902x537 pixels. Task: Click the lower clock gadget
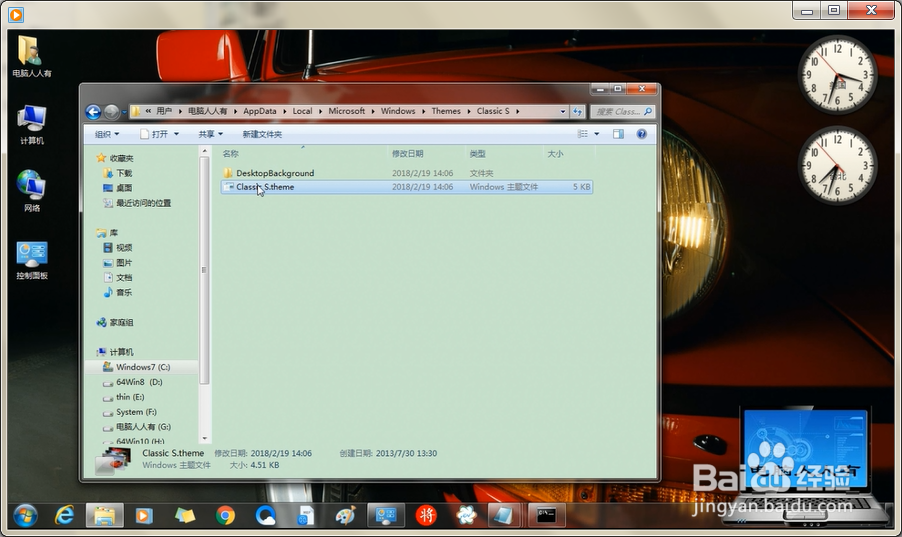(838, 165)
